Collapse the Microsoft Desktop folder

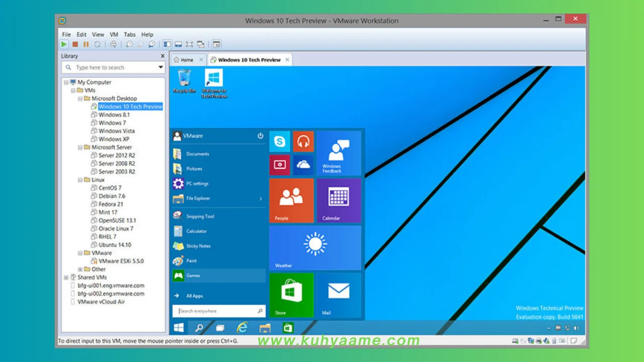80,99
